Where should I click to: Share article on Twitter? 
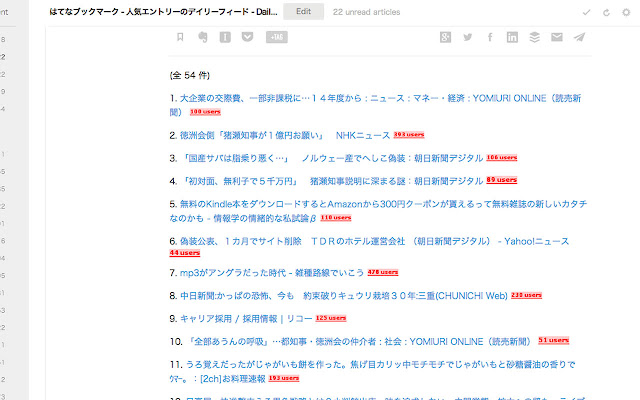pos(468,37)
